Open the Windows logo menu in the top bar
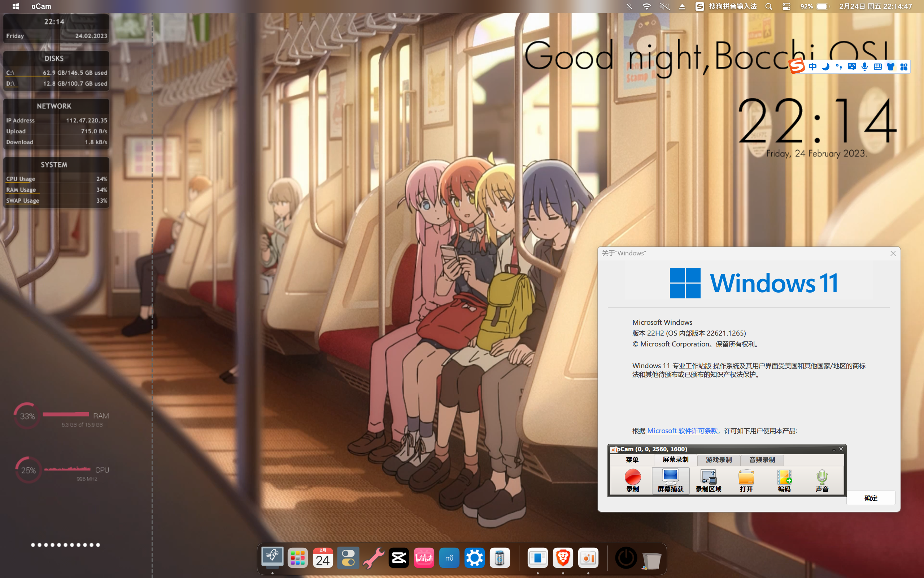Image resolution: width=924 pixels, height=578 pixels. 16,7
